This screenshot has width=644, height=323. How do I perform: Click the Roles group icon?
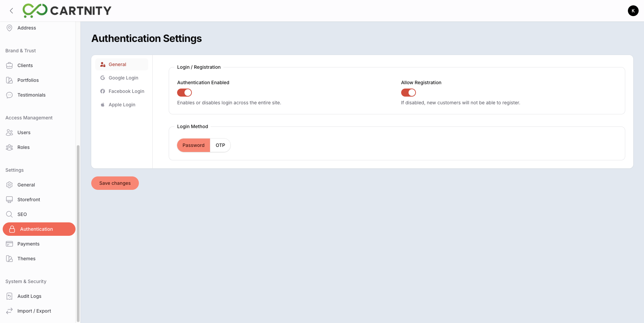click(9, 147)
